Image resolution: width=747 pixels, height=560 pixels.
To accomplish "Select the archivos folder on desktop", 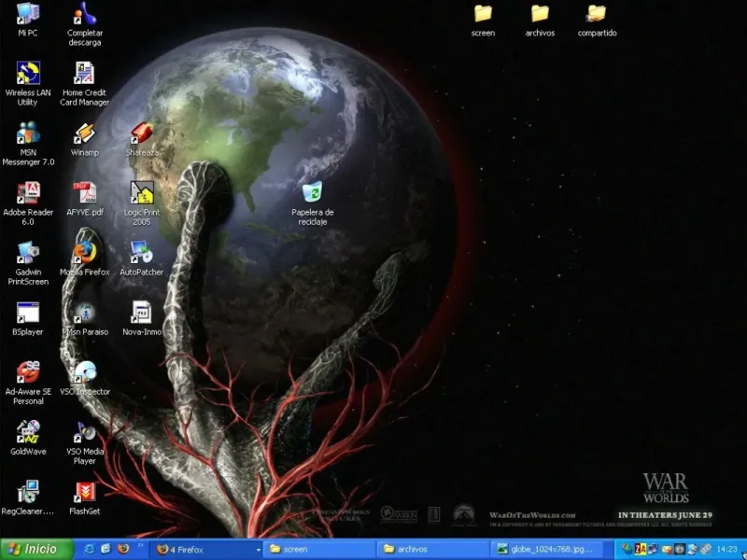I will 540,20.
